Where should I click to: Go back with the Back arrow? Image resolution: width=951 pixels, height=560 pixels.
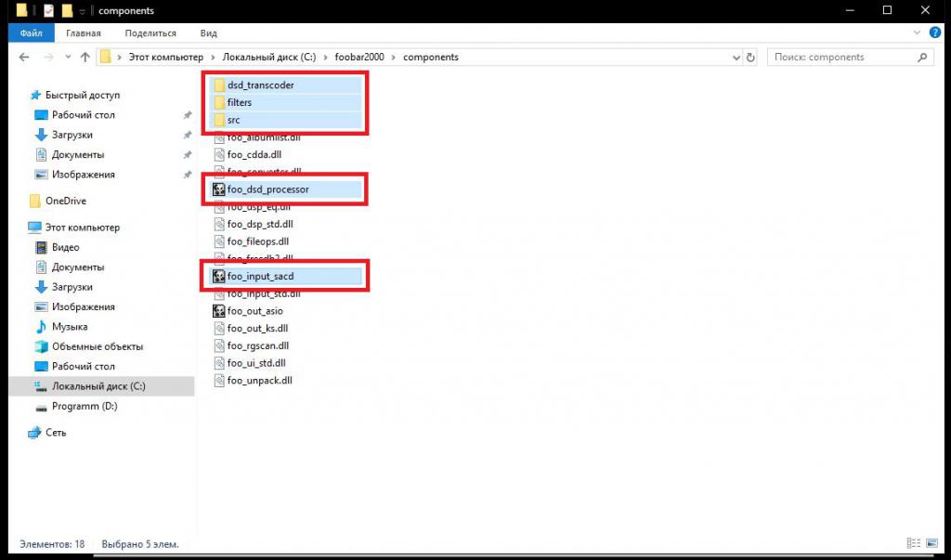24,57
